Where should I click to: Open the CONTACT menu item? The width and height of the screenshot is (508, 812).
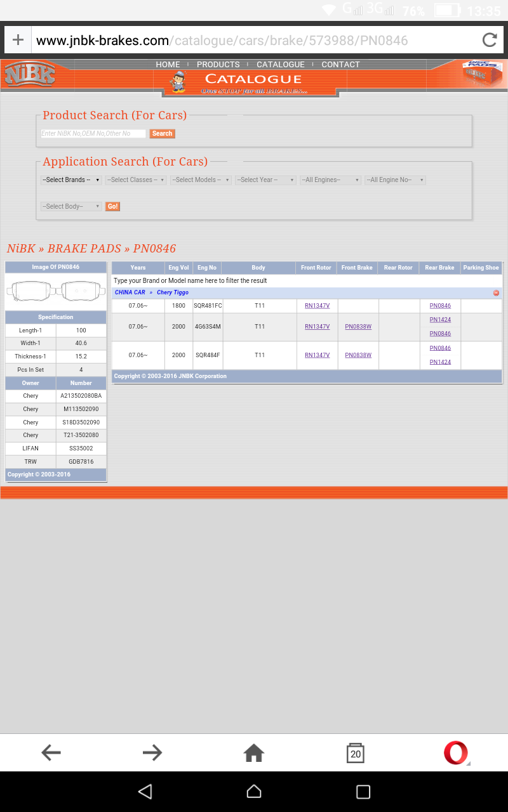coord(340,65)
